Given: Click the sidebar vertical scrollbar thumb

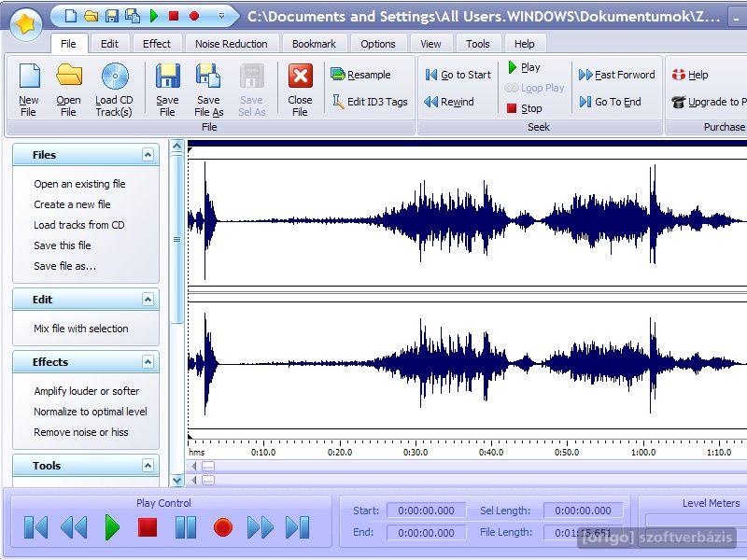Looking at the screenshot, I should point(177,239).
